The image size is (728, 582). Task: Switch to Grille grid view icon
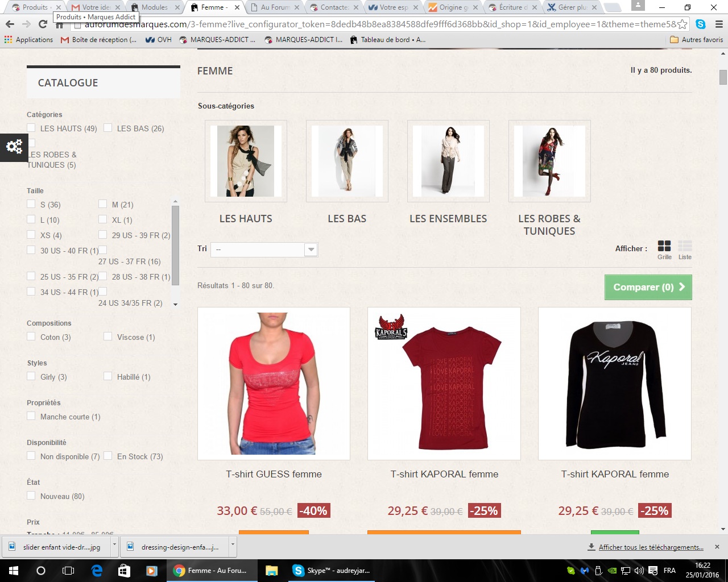664,246
